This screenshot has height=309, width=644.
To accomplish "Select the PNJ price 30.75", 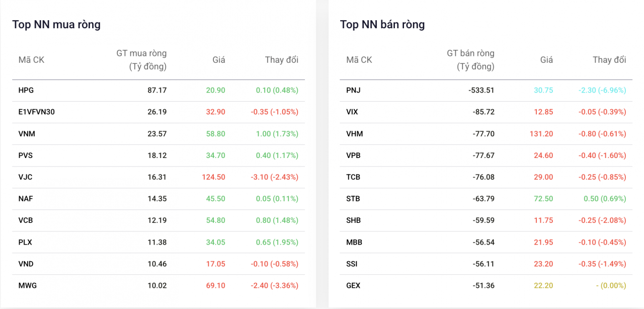I will 543,90.
